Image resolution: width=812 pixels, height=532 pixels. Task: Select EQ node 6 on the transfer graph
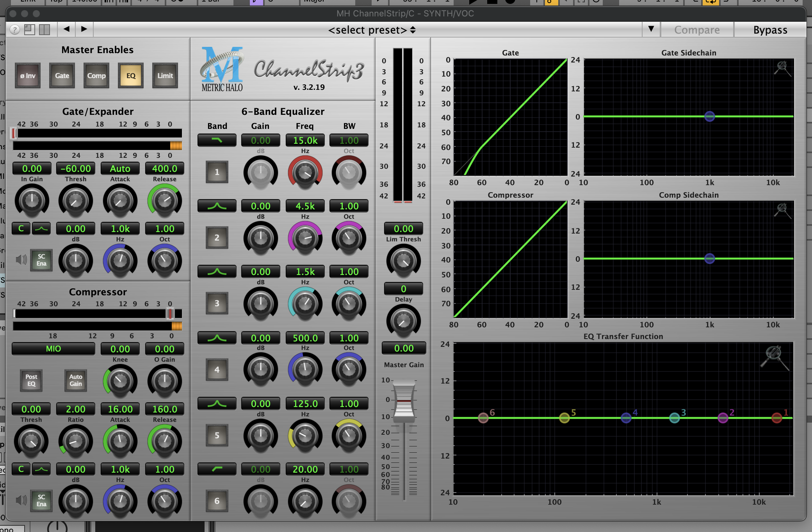483,418
